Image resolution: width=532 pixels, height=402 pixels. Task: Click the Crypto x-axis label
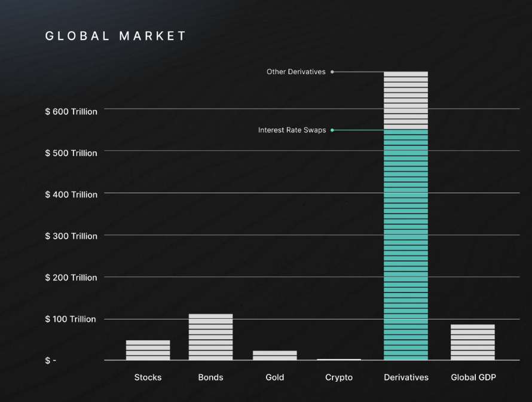coord(339,377)
